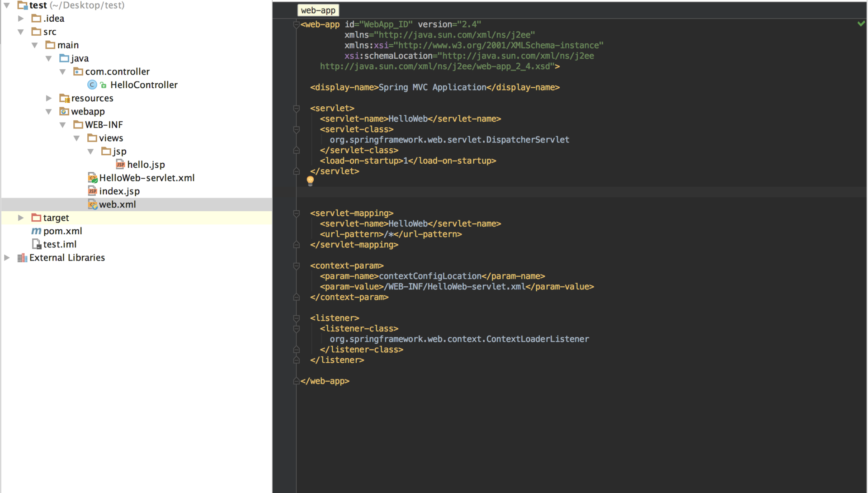Expand the .idea folder arrow
Screen dimensions: 868x493
[x=21, y=19]
